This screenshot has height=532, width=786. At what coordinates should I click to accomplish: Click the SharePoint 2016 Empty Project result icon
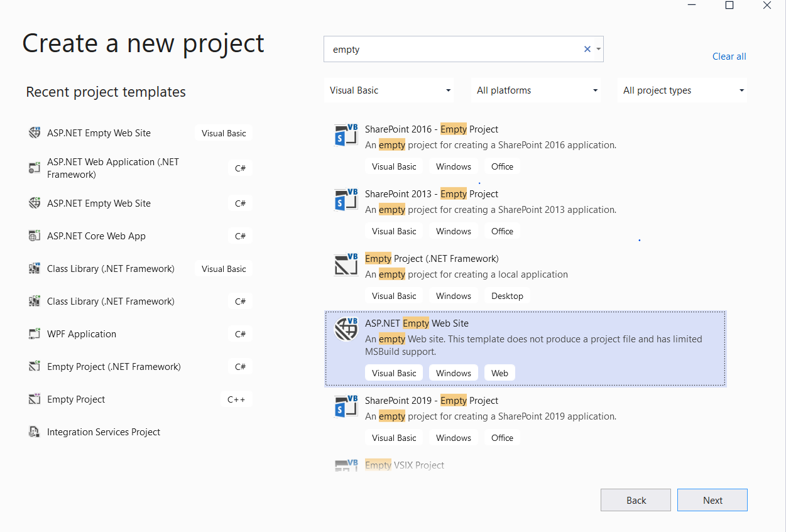click(x=346, y=135)
